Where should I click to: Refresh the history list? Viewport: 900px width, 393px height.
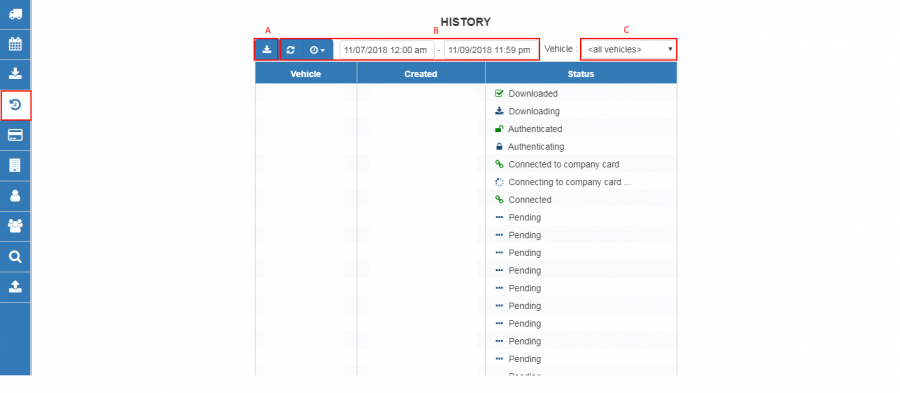coord(290,50)
